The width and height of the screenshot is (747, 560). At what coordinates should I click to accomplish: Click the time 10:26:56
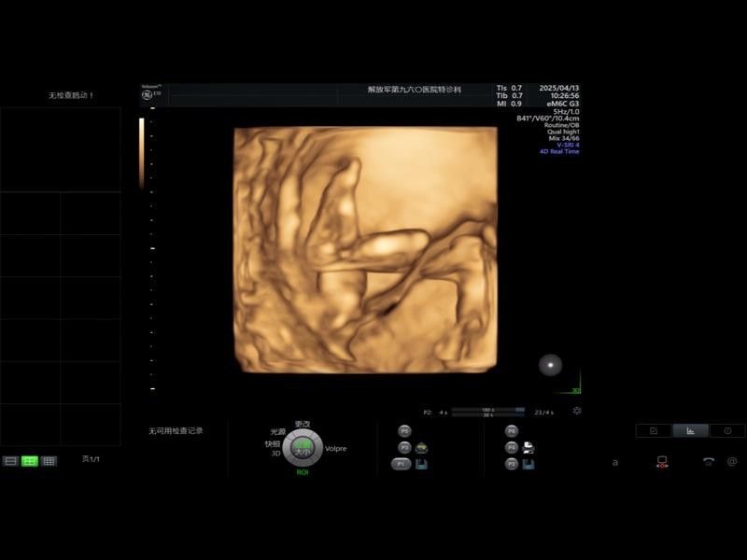pos(565,96)
